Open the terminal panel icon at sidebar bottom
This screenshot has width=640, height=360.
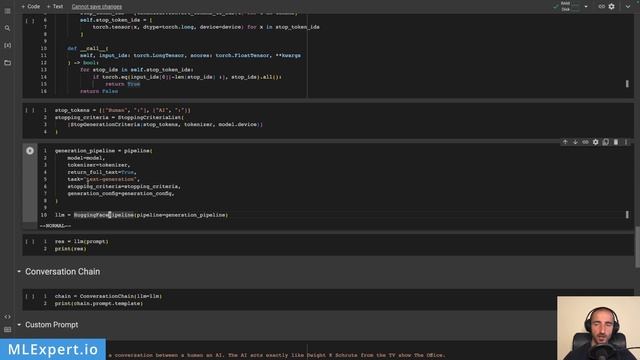(7, 329)
